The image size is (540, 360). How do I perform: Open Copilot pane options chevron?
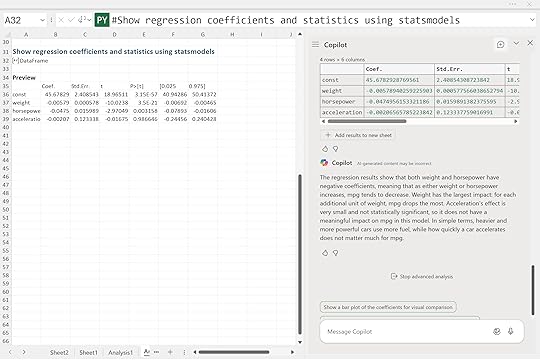tap(516, 43)
